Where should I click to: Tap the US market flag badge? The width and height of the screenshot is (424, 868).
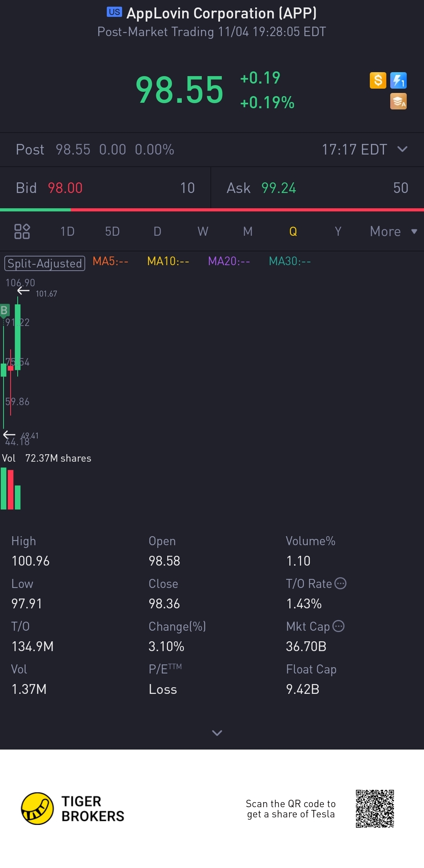tap(114, 12)
